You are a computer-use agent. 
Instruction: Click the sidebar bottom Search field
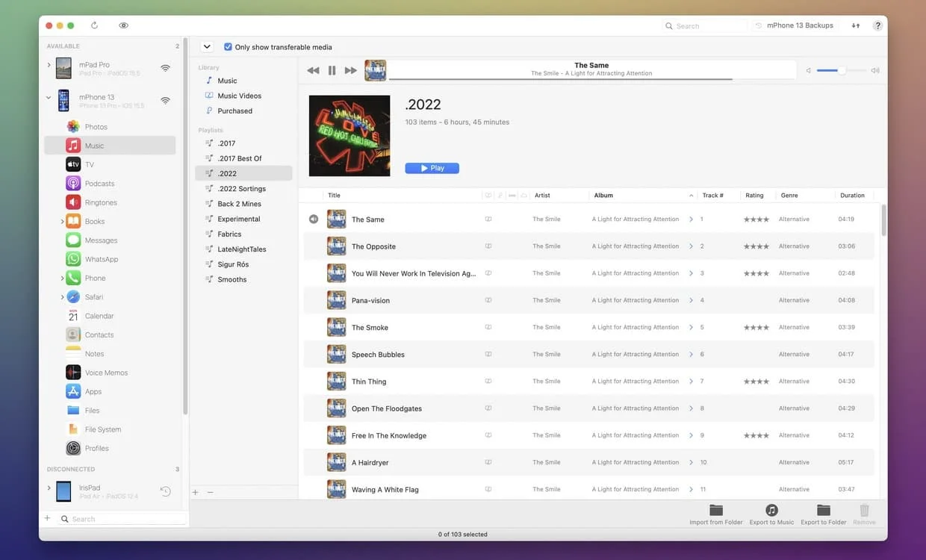tap(122, 519)
